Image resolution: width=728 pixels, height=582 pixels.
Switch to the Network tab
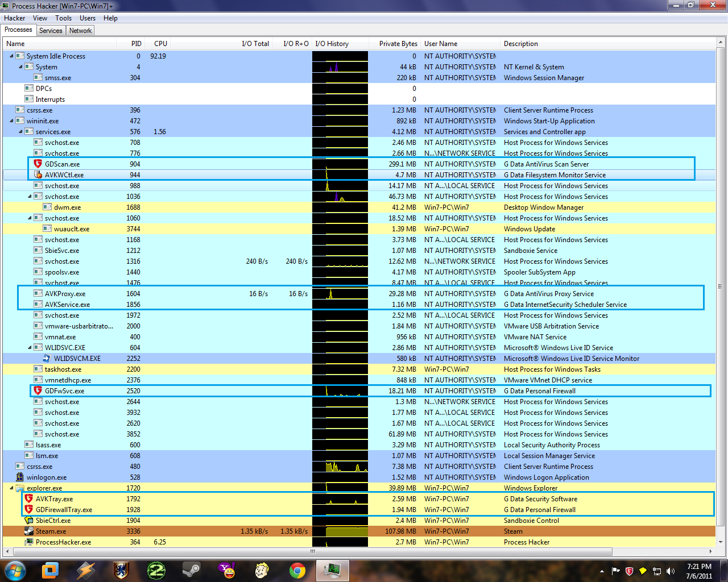click(80, 31)
